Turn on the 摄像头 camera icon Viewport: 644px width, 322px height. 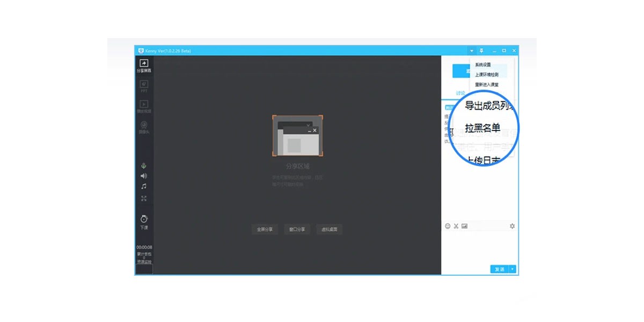[144, 125]
